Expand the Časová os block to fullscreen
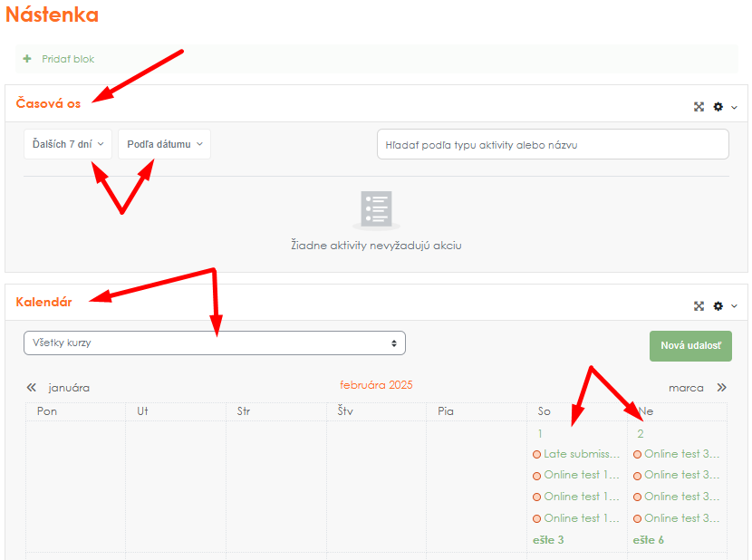The height and width of the screenshot is (560, 752). point(699,107)
